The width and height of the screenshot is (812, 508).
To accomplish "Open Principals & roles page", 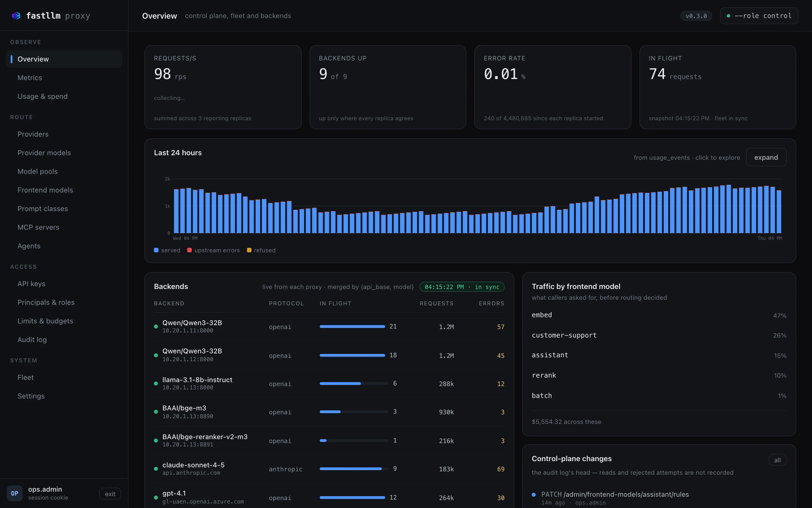I will point(64,302).
